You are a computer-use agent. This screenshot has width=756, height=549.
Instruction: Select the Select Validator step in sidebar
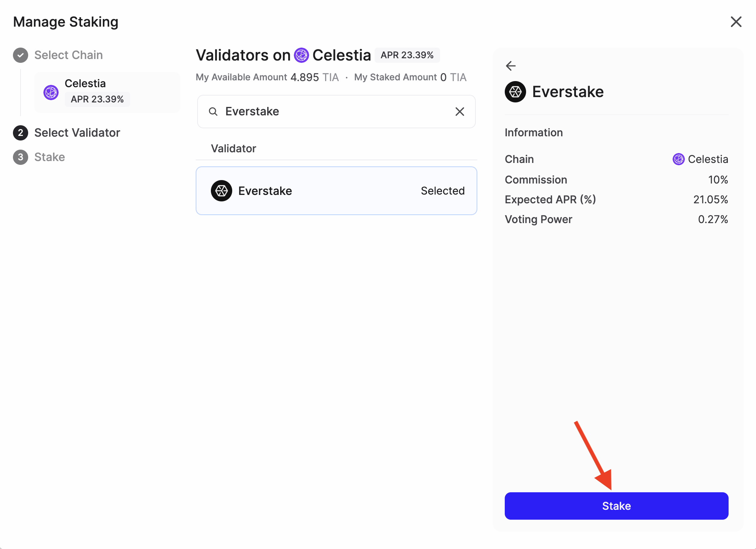click(x=77, y=133)
